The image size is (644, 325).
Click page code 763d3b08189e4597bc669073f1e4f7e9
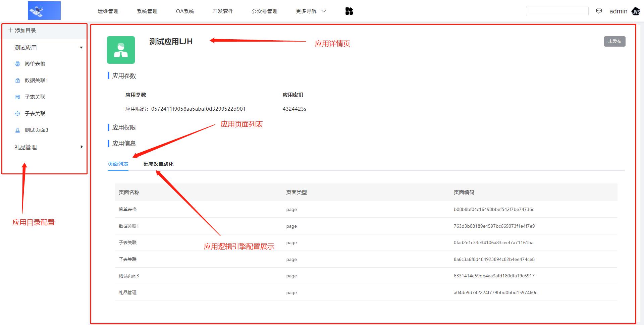(494, 226)
